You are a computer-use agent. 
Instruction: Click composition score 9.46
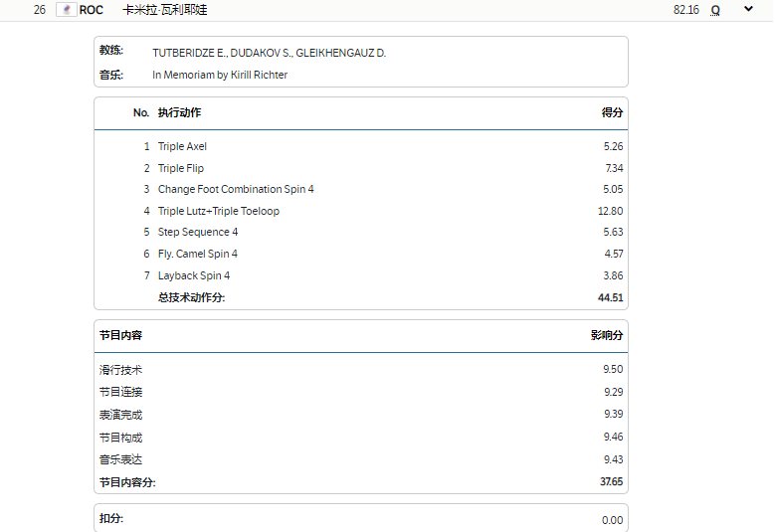tap(614, 437)
